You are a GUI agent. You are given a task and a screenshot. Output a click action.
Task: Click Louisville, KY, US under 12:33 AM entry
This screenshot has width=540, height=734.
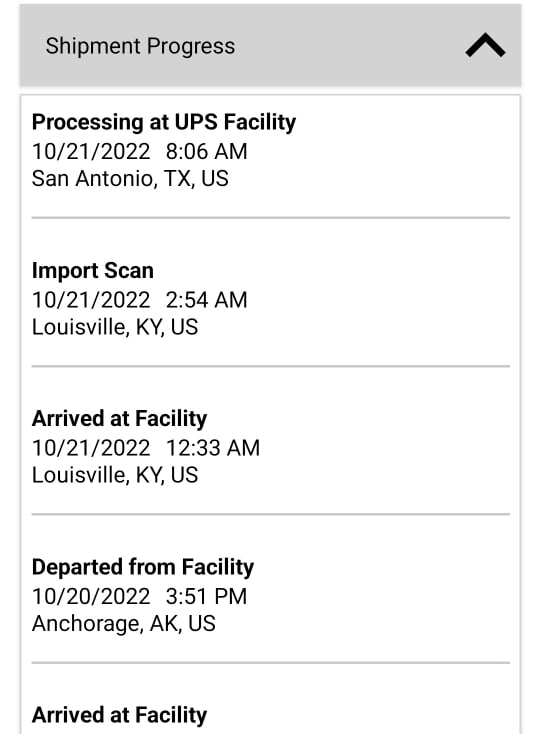pyautogui.click(x=115, y=475)
